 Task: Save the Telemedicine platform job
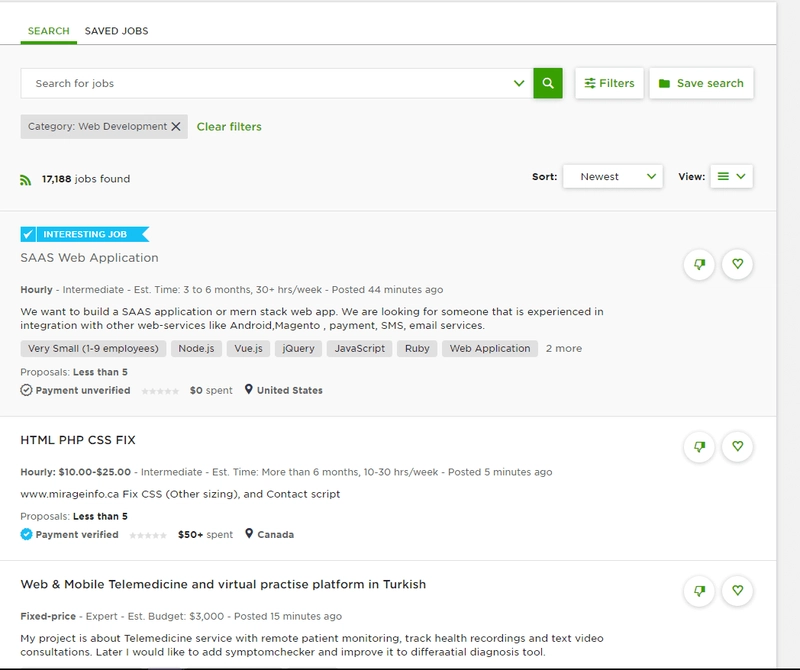point(737,591)
